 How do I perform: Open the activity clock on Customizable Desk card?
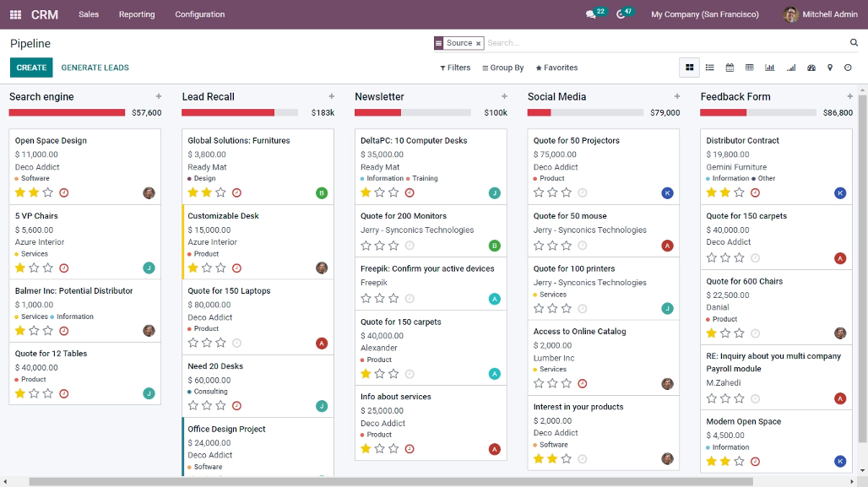(x=237, y=268)
